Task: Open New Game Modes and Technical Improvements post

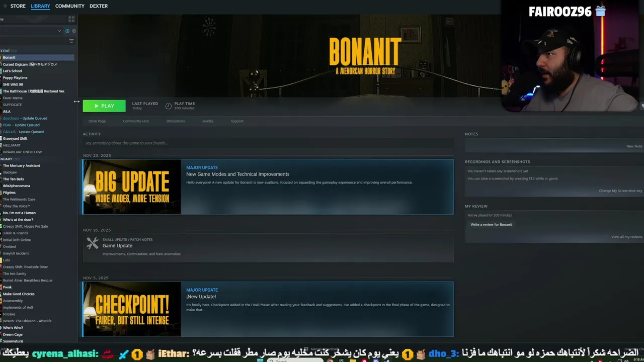Action: tap(237, 174)
